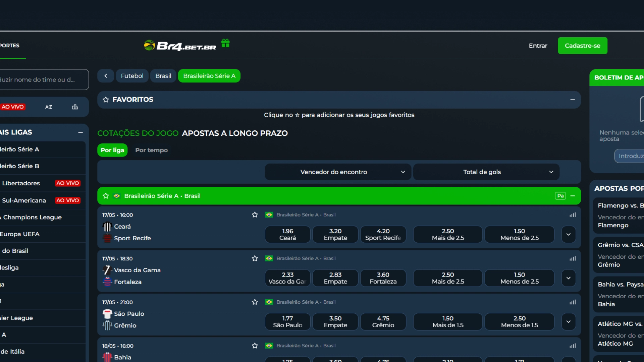Select the Por tempo tab

[x=151, y=150]
